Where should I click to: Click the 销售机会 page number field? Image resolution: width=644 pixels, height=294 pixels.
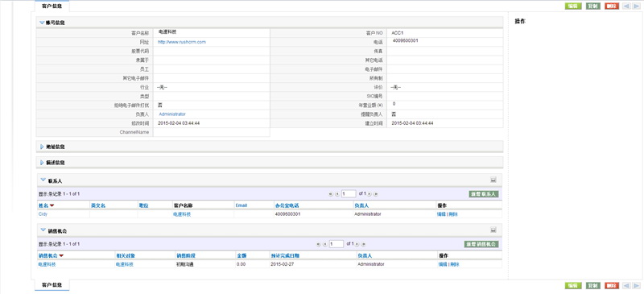point(336,244)
